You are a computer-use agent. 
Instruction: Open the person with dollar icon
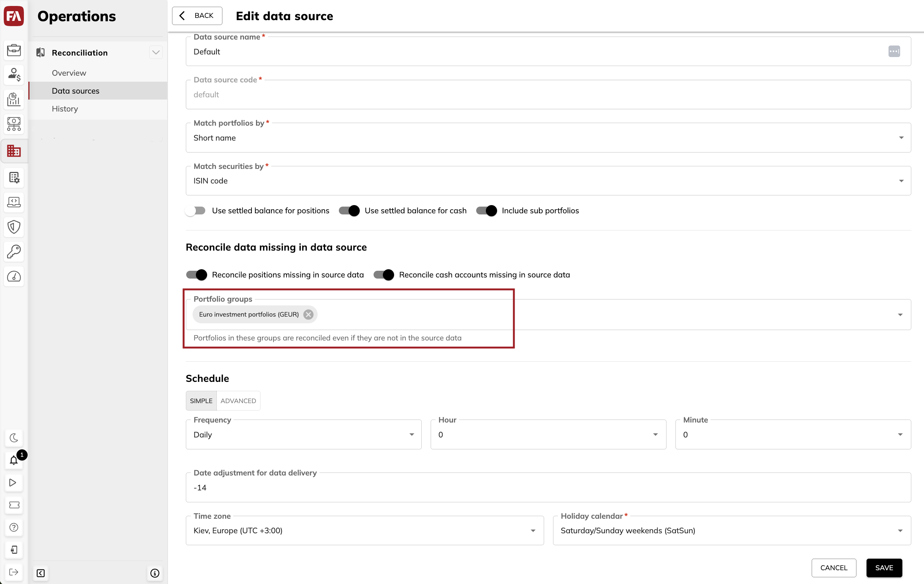[14, 75]
